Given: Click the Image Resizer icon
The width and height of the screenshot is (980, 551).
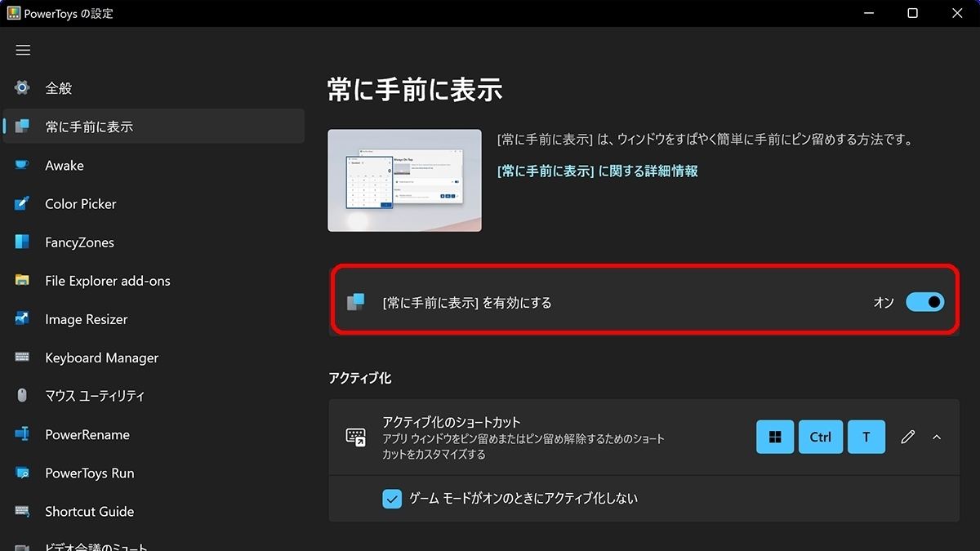Looking at the screenshot, I should [22, 319].
